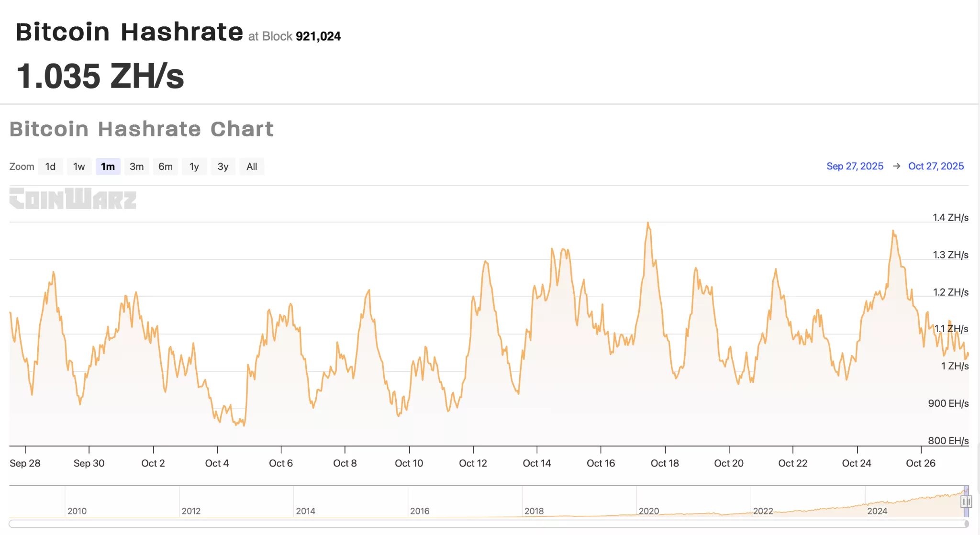
Task: Click the 2020 region of the navigator timeline
Action: (649, 511)
